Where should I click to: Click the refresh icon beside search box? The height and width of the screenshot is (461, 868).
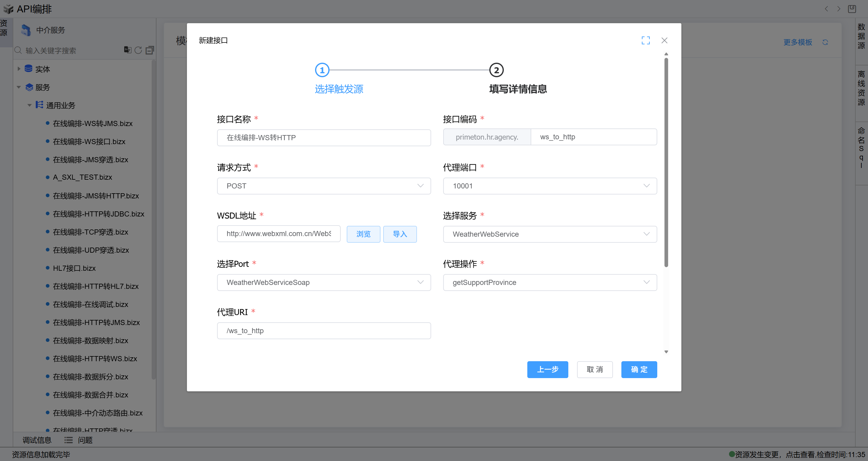138,50
